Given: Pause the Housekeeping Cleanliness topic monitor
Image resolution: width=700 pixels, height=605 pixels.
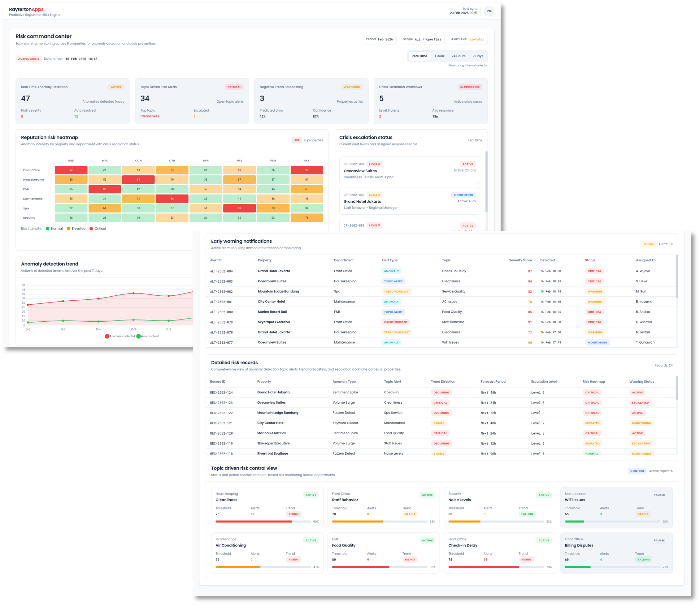Looking at the screenshot, I should (x=311, y=495).
